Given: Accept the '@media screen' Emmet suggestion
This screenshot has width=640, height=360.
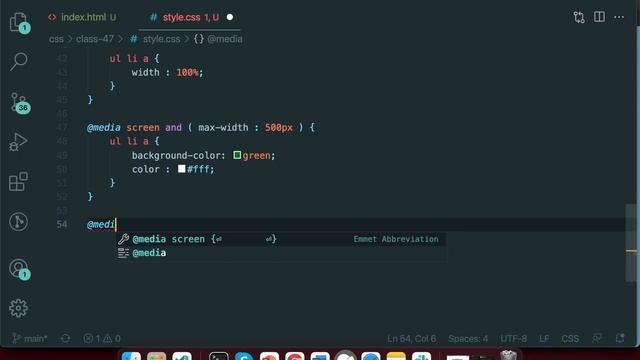Looking at the screenshot, I should pyautogui.click(x=281, y=239).
